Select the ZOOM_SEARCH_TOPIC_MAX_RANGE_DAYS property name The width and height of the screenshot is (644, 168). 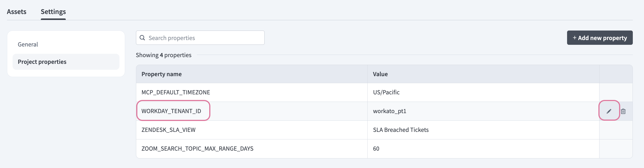[x=197, y=149]
